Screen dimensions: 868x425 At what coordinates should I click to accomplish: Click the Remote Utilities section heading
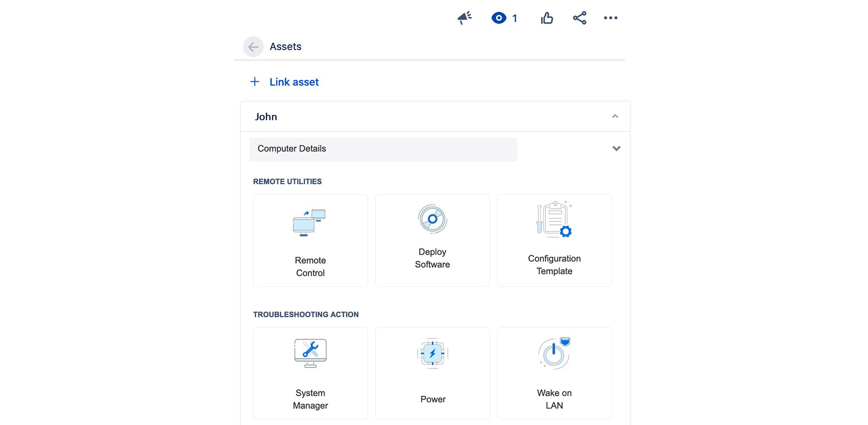click(287, 182)
